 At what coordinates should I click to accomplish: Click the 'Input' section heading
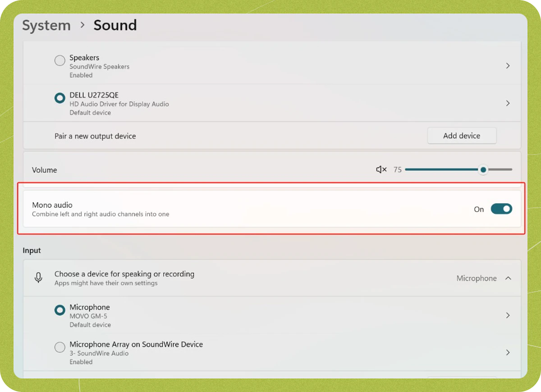[x=32, y=251]
